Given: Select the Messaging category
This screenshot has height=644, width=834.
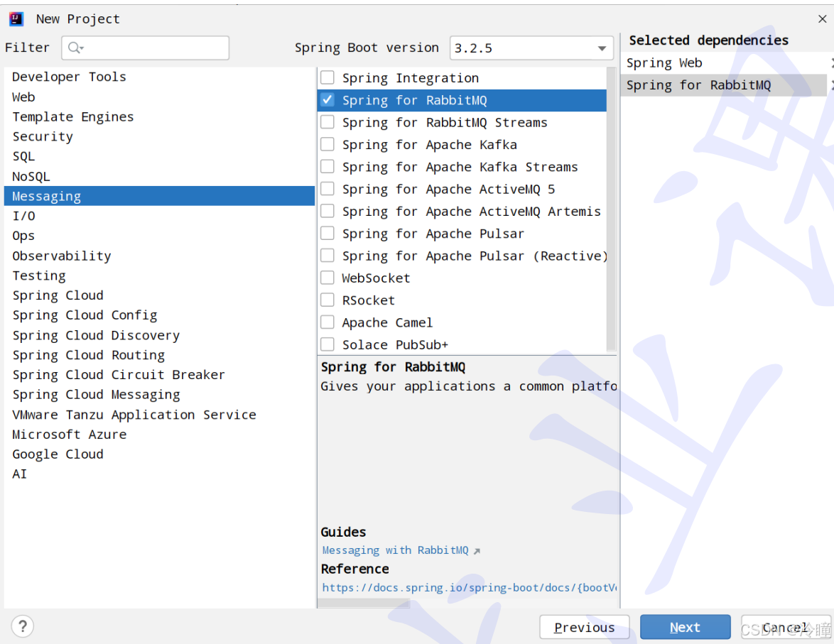Looking at the screenshot, I should [x=159, y=196].
